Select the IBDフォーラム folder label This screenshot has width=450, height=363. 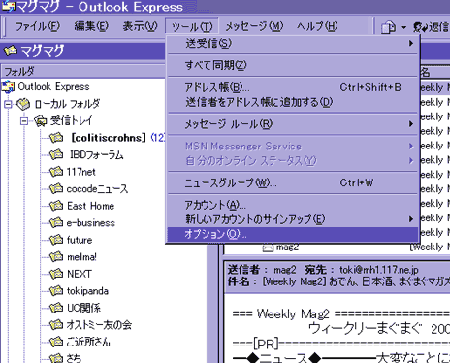(x=97, y=155)
